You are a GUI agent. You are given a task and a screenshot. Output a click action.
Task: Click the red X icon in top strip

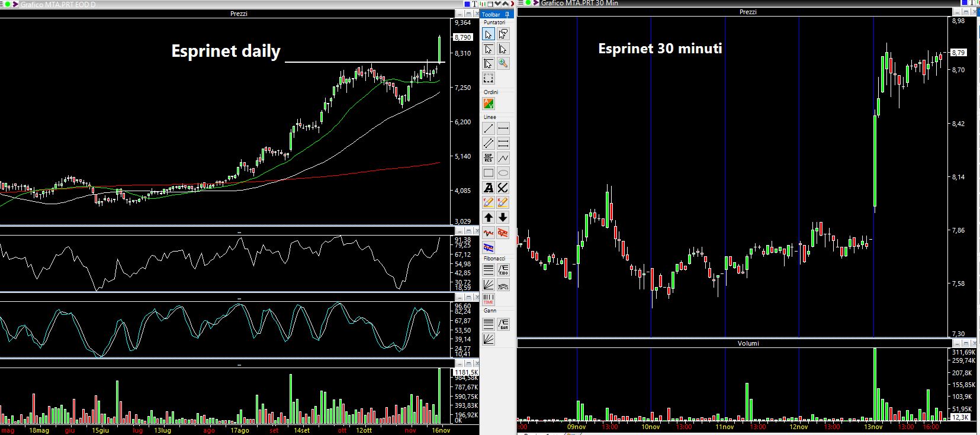pos(512,4)
